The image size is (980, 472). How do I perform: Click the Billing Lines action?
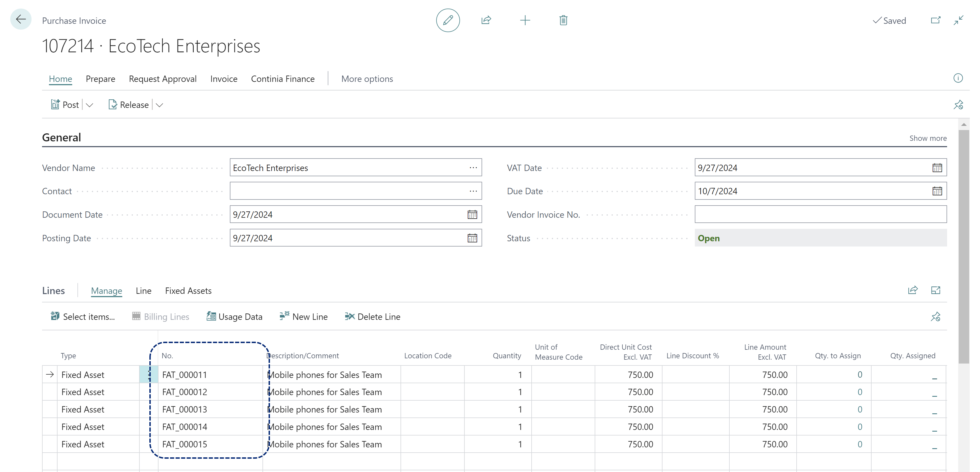[160, 317]
